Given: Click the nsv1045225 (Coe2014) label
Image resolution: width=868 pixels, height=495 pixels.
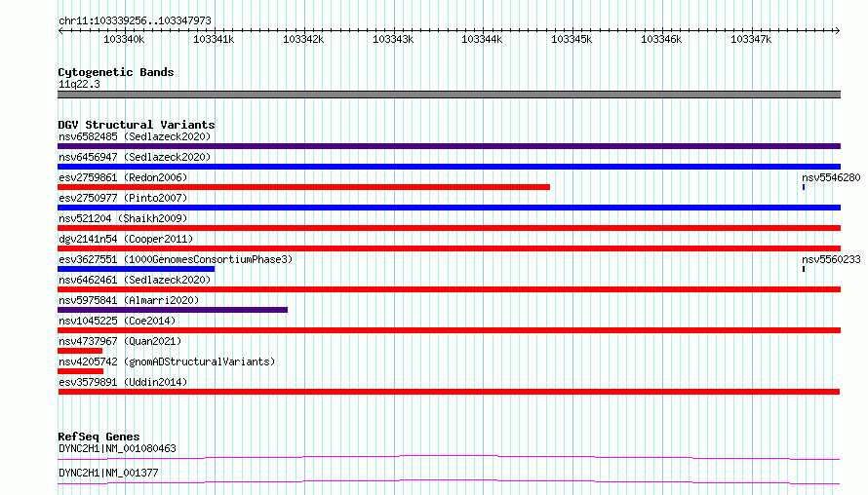Looking at the screenshot, I should tap(117, 321).
